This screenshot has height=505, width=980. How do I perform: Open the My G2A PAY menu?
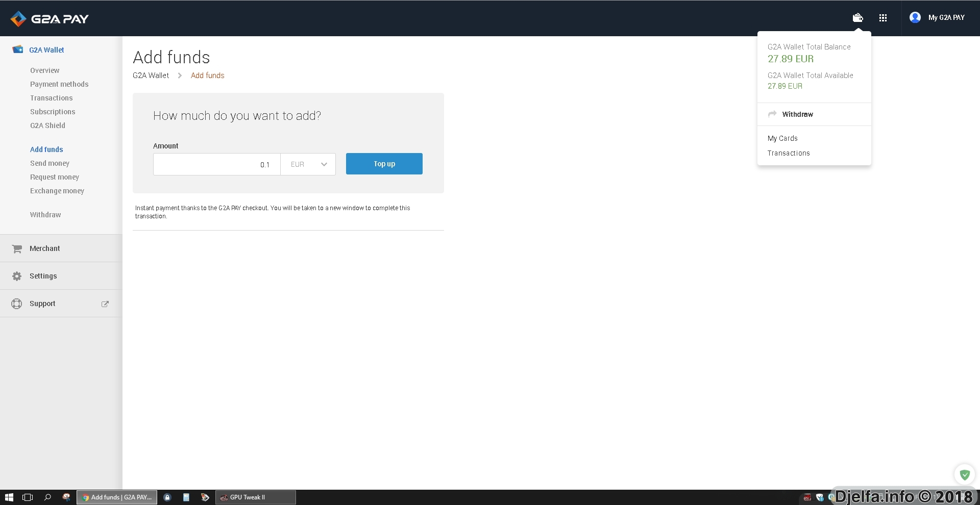point(946,17)
